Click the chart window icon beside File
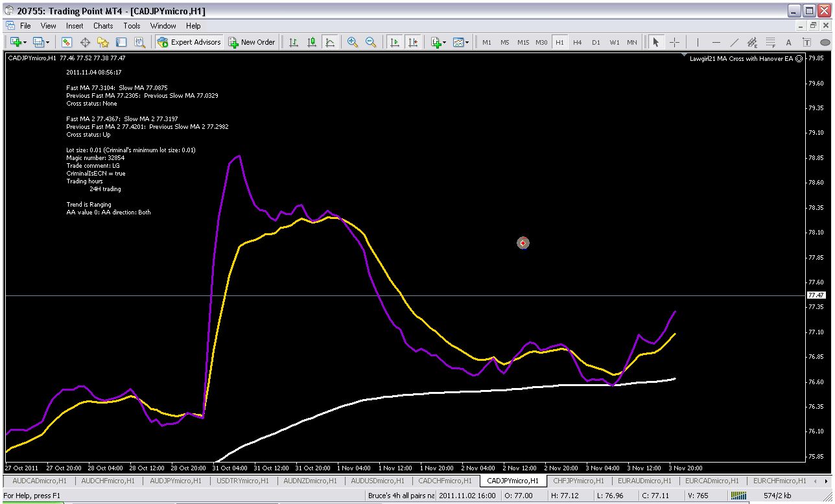Image resolution: width=835 pixels, height=504 pixels. pos(10,26)
